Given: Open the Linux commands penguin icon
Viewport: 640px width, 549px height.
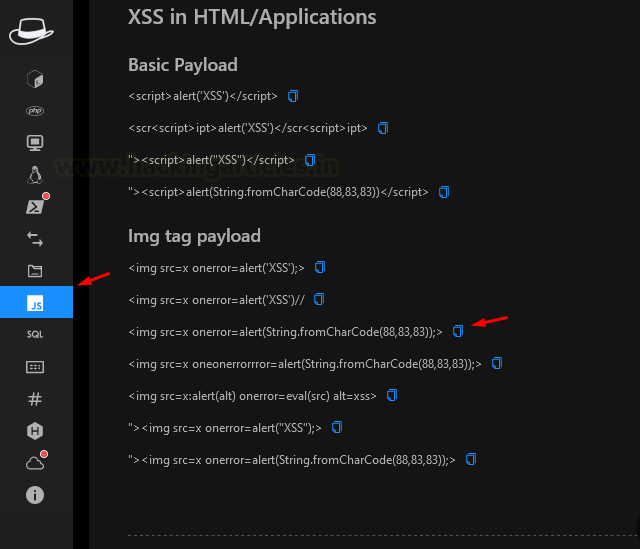Looking at the screenshot, I should click(35, 175).
